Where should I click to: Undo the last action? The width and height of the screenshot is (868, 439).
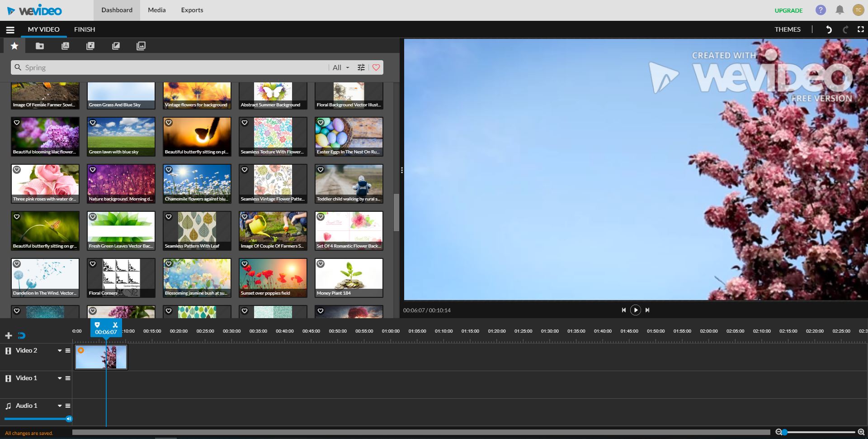829,29
